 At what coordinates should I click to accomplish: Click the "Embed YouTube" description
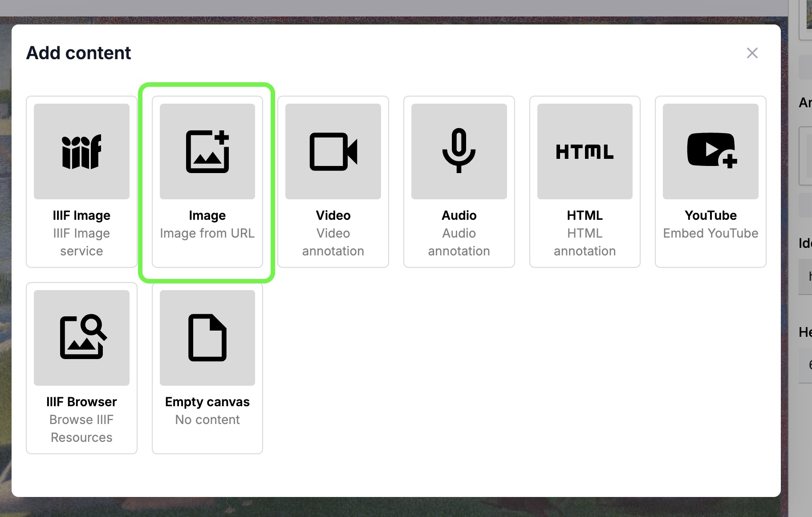tap(710, 233)
